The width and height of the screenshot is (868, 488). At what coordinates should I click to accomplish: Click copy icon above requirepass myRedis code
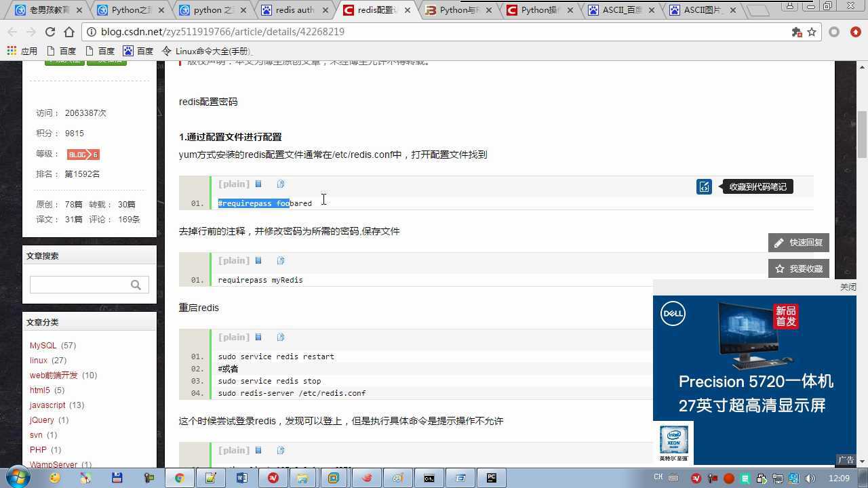coord(281,260)
